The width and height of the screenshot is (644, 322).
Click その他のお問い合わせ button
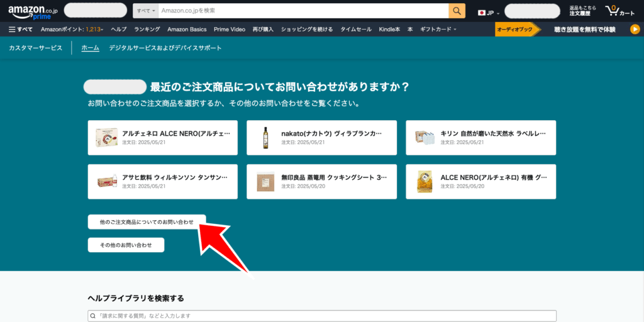point(126,245)
